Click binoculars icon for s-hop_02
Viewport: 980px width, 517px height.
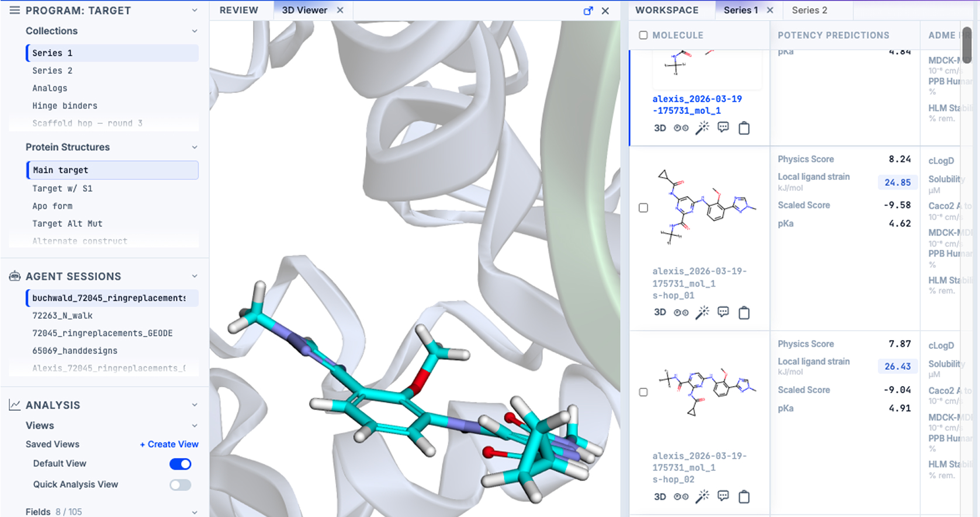(681, 497)
